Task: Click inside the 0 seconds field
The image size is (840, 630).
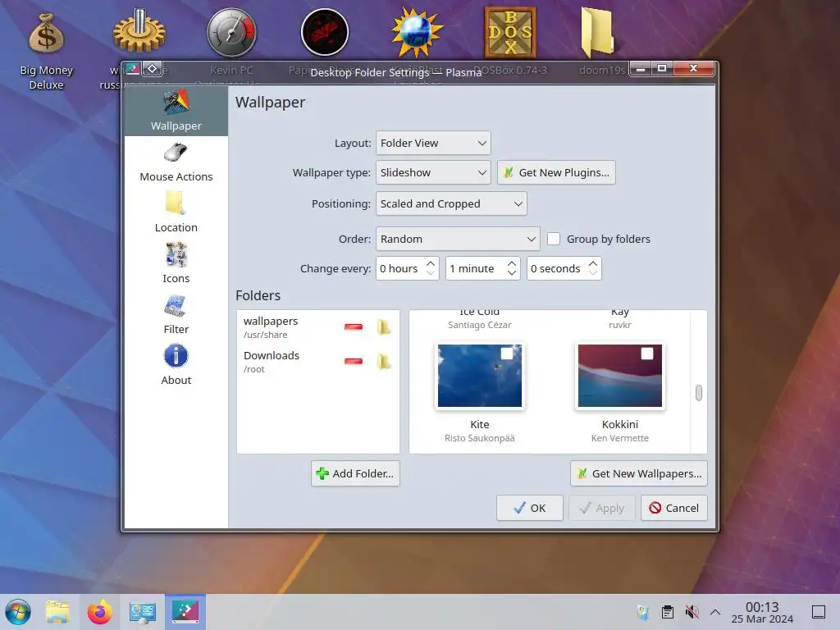Action: 556,268
